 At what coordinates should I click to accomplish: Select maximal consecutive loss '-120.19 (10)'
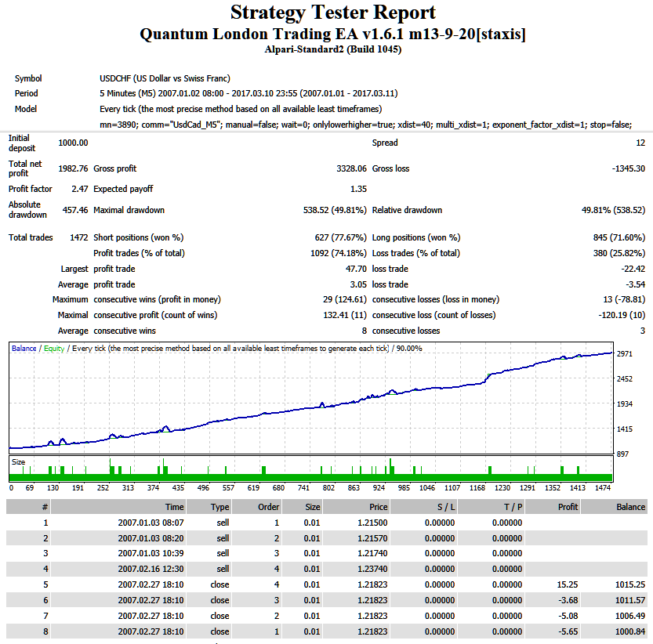622,315
